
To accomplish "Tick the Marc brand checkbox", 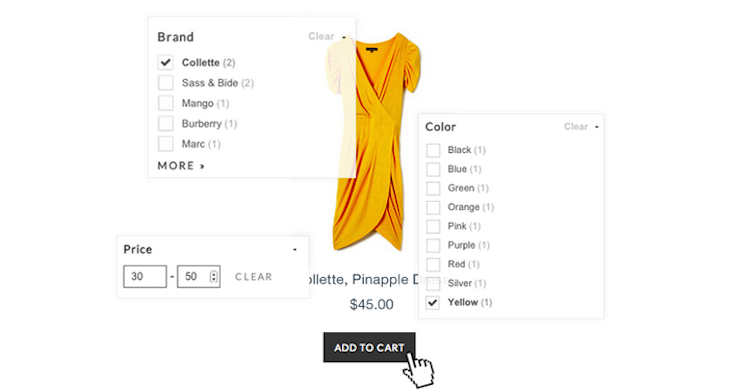I will pos(165,143).
